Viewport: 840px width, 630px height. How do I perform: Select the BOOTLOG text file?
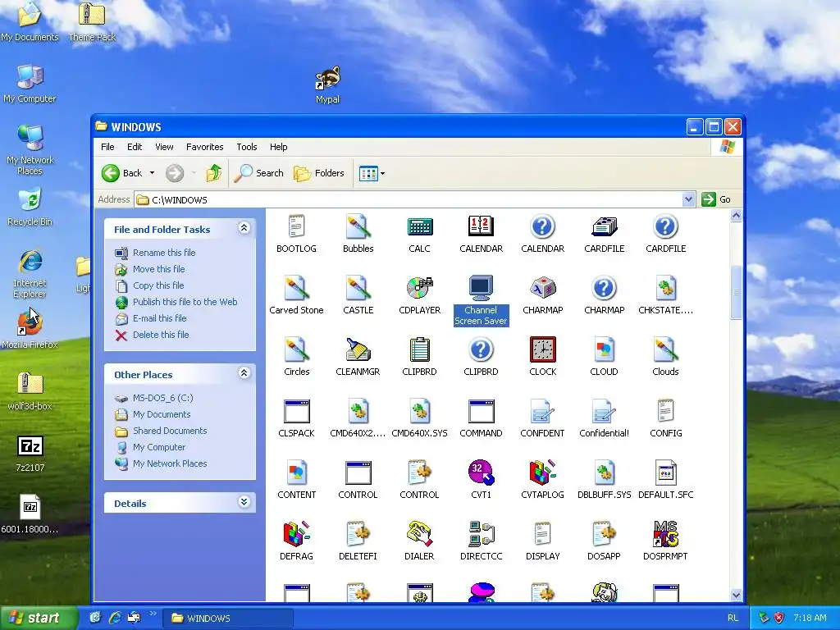(296, 234)
